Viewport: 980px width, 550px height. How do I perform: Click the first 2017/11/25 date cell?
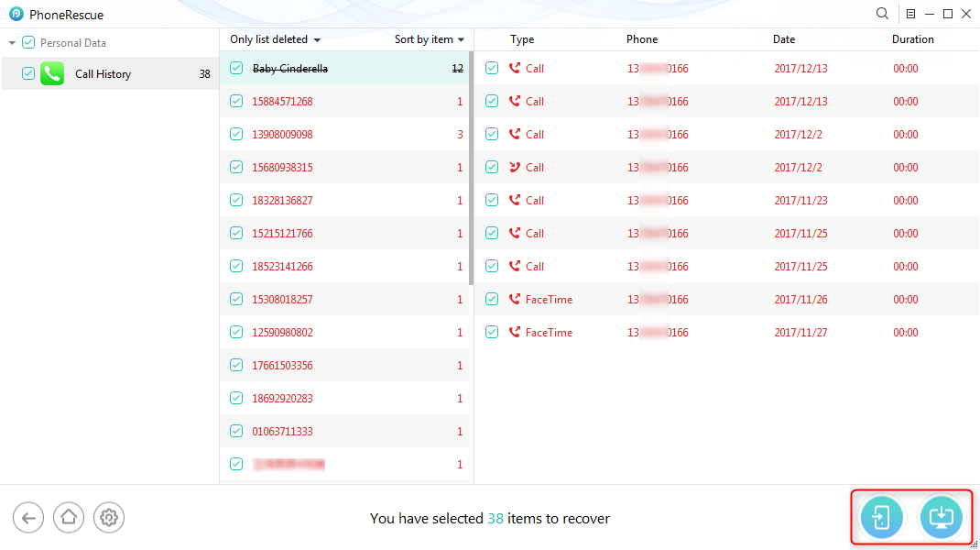click(x=800, y=233)
